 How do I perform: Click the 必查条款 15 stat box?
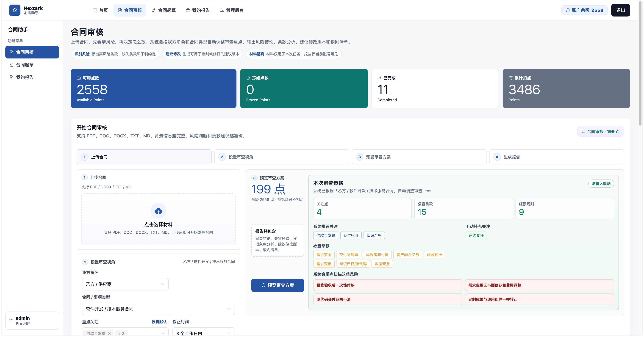point(463,209)
